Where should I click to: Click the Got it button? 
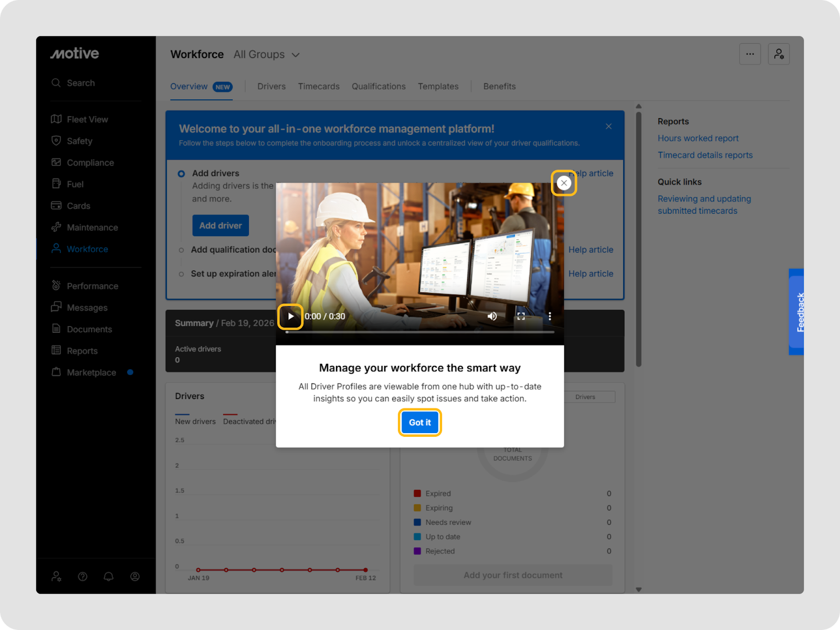point(419,423)
